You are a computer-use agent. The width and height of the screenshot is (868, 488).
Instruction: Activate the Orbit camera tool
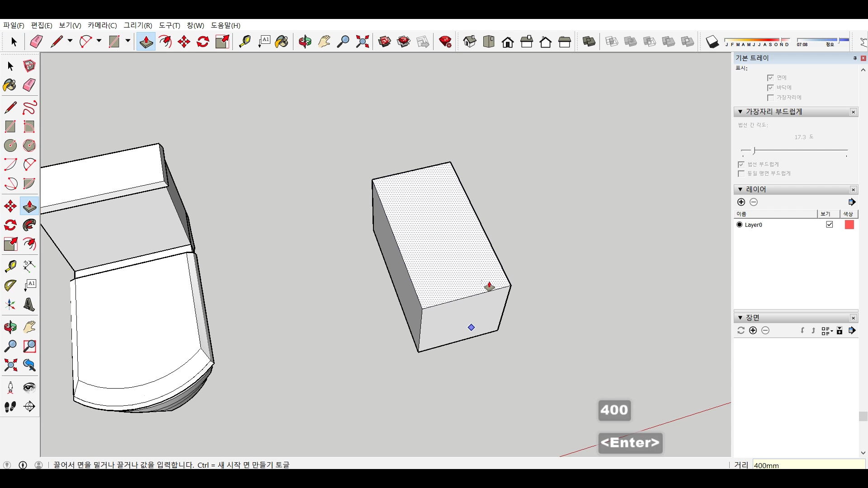(x=10, y=327)
